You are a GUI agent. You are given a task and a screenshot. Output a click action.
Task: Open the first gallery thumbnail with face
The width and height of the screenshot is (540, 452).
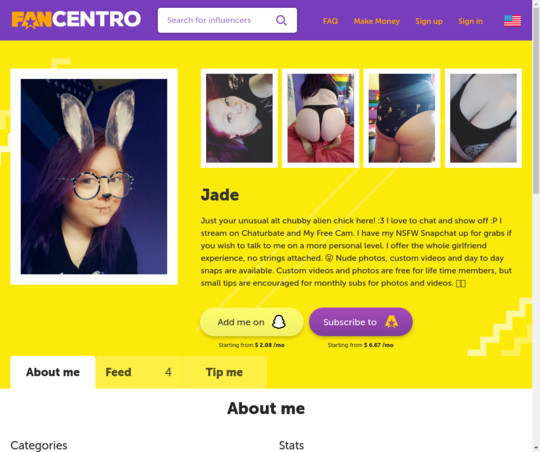pos(239,118)
